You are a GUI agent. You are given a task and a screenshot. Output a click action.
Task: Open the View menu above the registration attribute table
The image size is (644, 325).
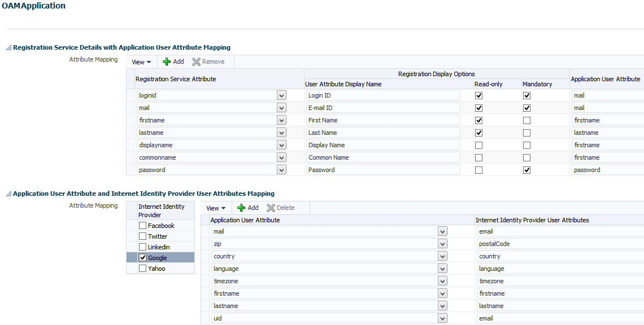[140, 62]
